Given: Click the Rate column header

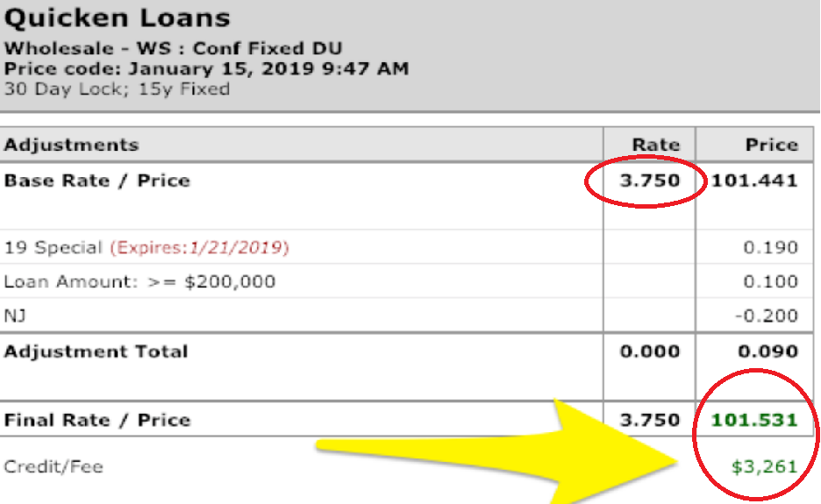Looking at the screenshot, I should [x=656, y=145].
